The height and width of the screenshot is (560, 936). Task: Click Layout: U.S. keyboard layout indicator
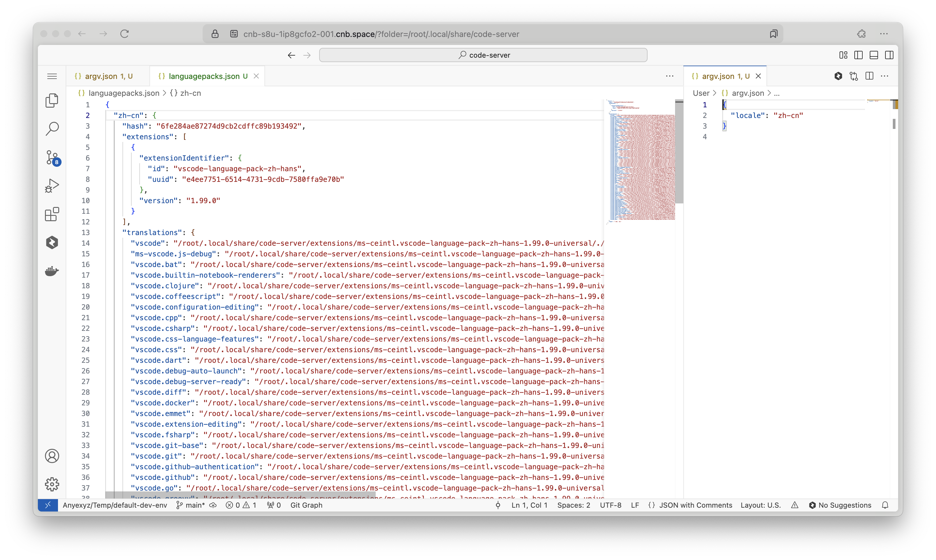pyautogui.click(x=761, y=505)
